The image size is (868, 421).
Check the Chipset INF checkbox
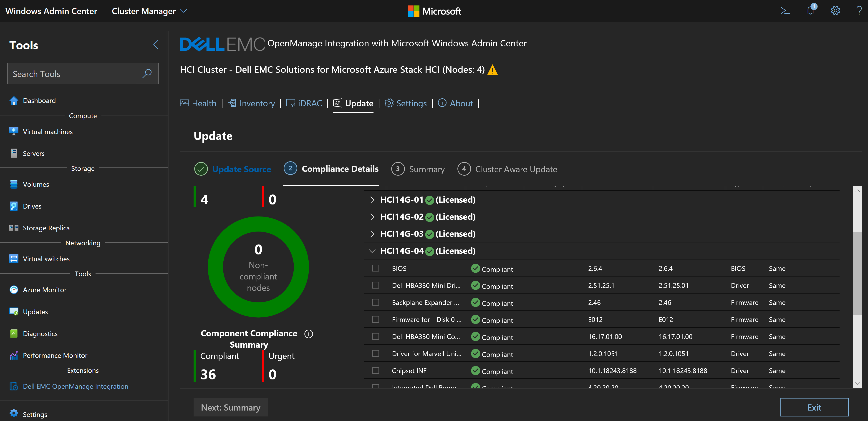point(376,370)
